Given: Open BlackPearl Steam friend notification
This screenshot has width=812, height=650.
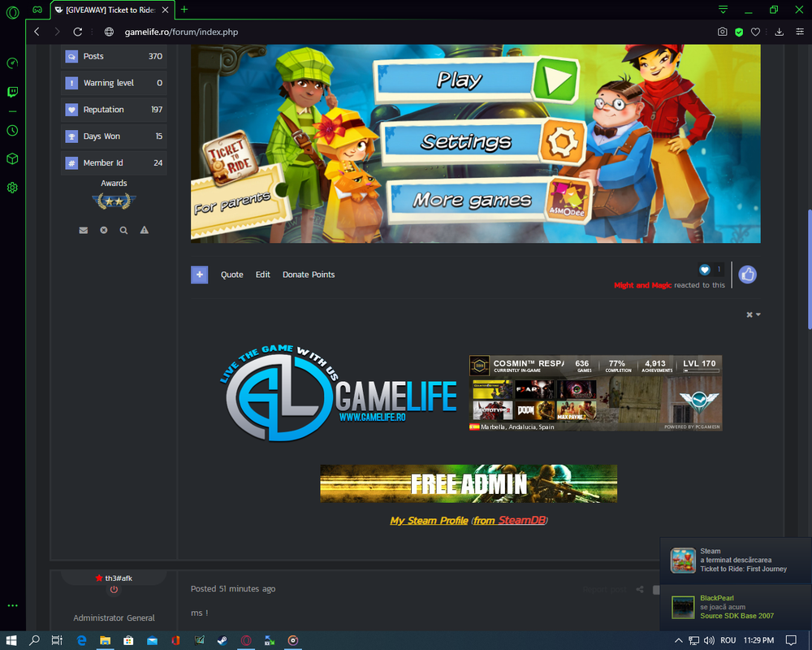Looking at the screenshot, I should coord(736,608).
